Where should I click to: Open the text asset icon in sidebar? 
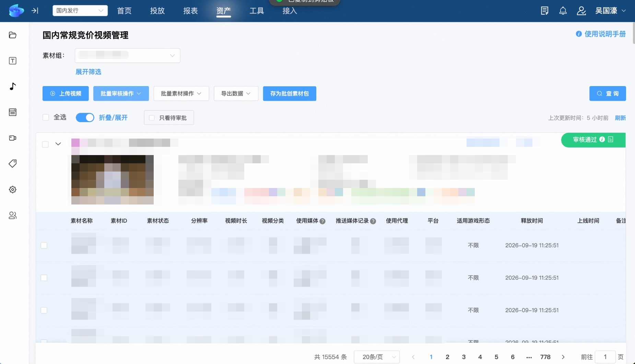coord(13,61)
